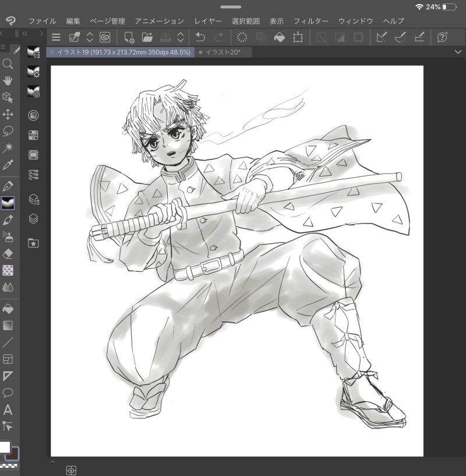Open the stepper arrows beside save icon

[181, 37]
